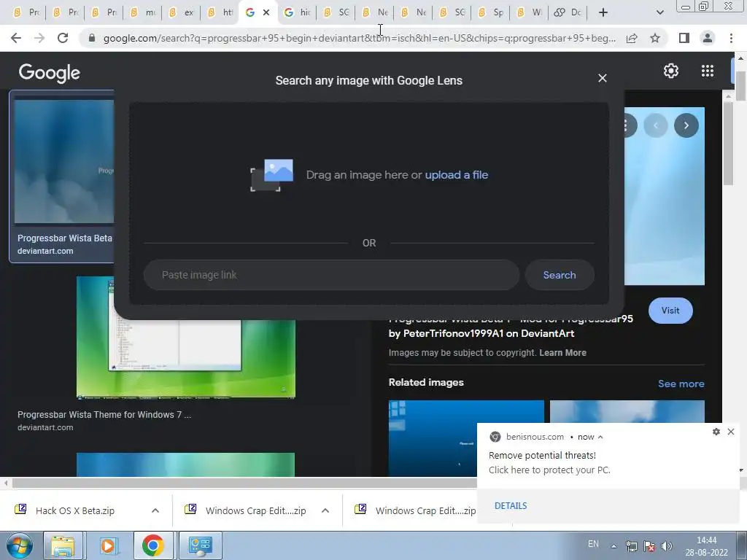Switch to the 'Wi' browser tab
Viewport: 747px width, 560px height.
530,12
